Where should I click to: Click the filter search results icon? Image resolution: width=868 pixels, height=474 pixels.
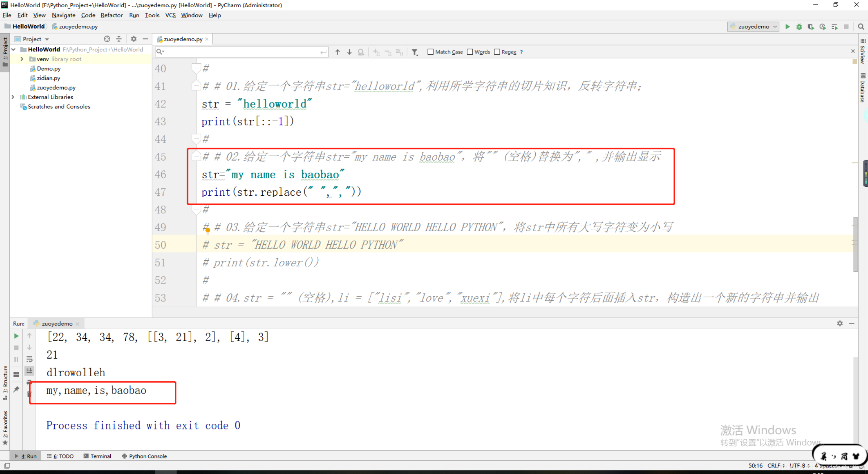(x=415, y=52)
